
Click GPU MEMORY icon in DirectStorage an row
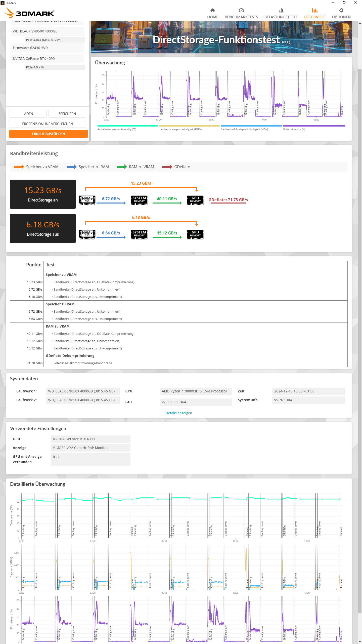coord(195,200)
